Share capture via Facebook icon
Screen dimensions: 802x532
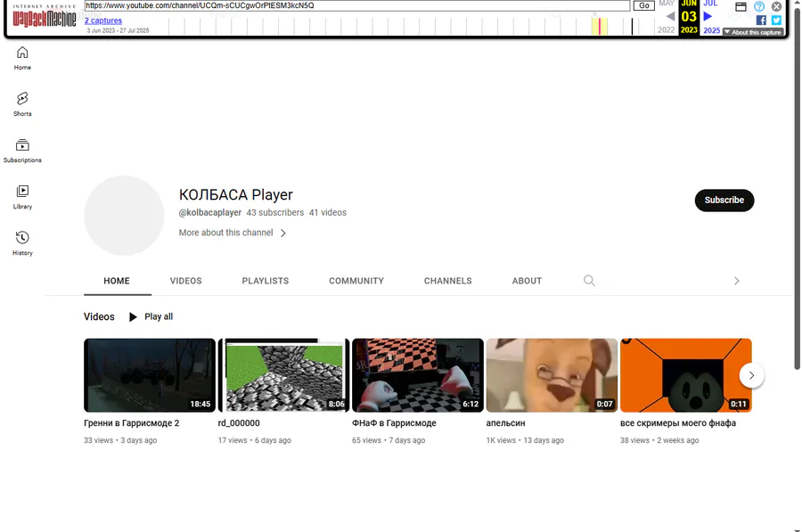(761, 20)
